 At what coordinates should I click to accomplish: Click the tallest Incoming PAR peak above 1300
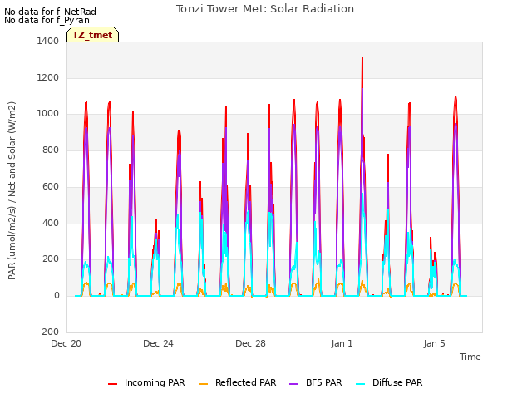[x=362, y=58]
